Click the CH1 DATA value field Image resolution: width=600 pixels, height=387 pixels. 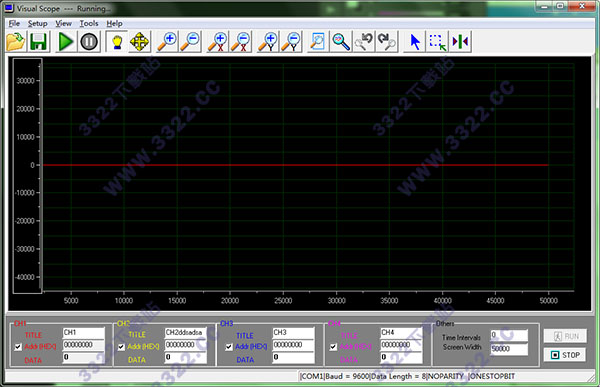(83, 358)
